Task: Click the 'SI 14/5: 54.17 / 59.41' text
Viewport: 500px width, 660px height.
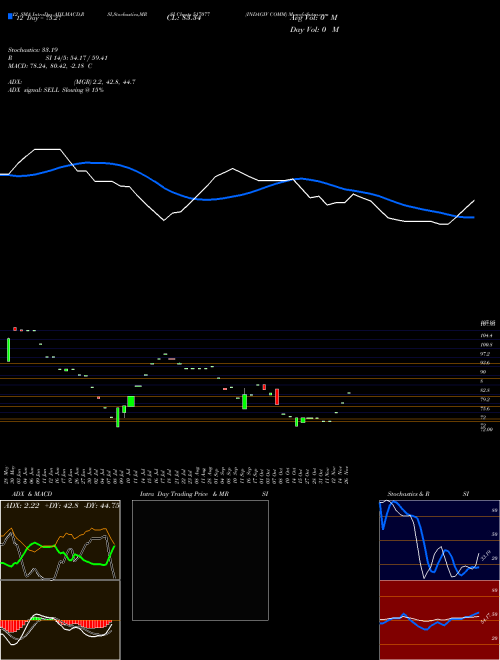Action: [x=77, y=58]
